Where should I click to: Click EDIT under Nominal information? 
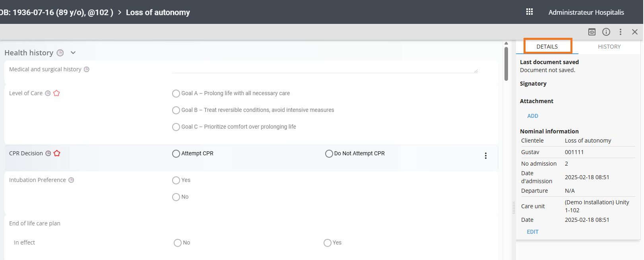(532, 232)
